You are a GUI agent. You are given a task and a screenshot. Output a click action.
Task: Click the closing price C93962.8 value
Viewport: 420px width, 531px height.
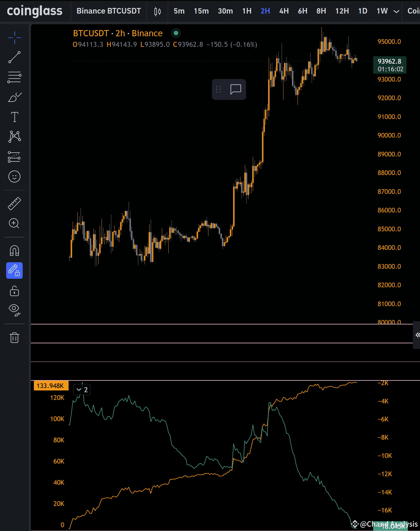click(x=188, y=44)
